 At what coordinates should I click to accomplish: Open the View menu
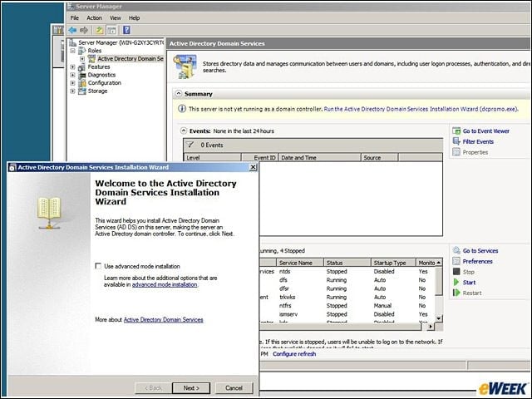[116, 18]
